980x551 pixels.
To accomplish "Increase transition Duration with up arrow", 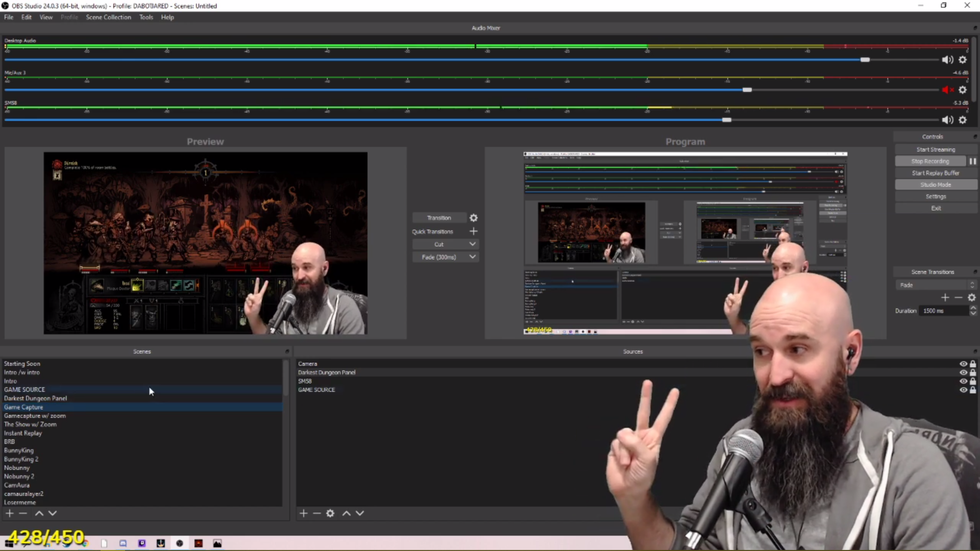I will click(973, 308).
